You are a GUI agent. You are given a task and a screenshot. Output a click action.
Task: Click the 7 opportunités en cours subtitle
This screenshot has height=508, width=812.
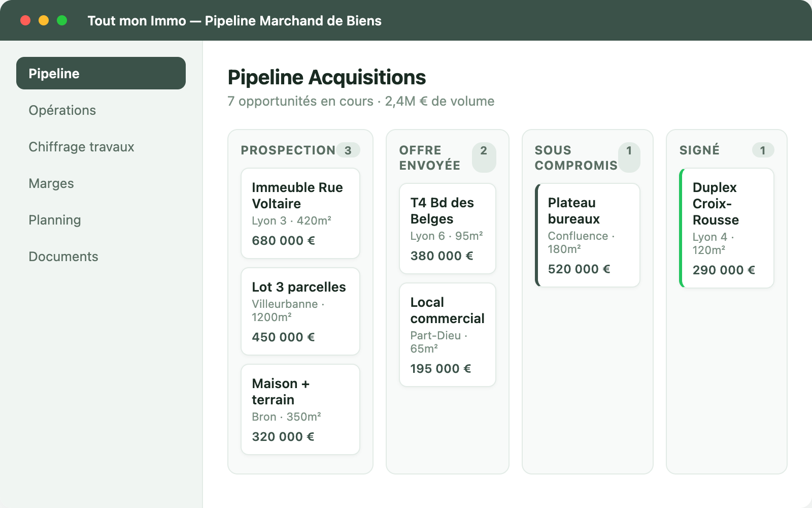[361, 101]
